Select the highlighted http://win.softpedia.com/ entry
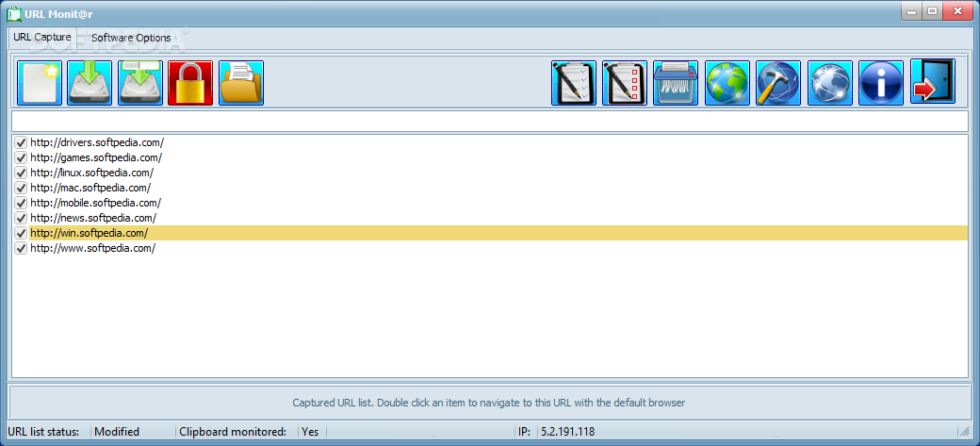Screen dimensions: 980x446 tap(498, 233)
